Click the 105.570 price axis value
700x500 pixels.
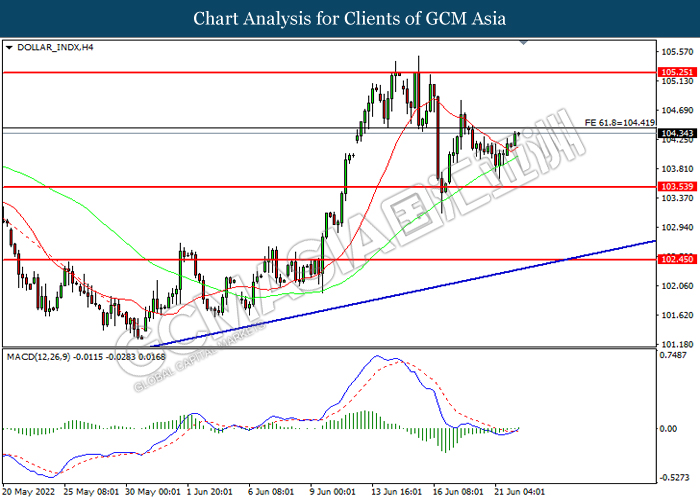point(677,52)
